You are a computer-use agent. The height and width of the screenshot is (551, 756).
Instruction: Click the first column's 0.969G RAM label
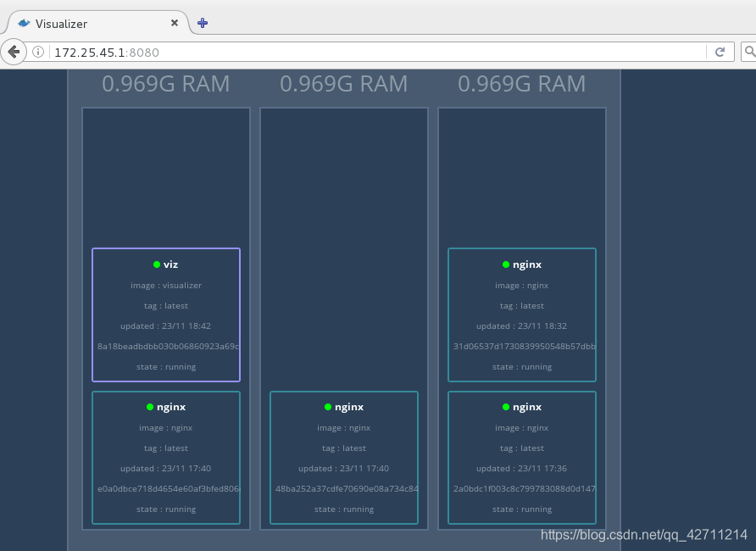click(x=166, y=84)
